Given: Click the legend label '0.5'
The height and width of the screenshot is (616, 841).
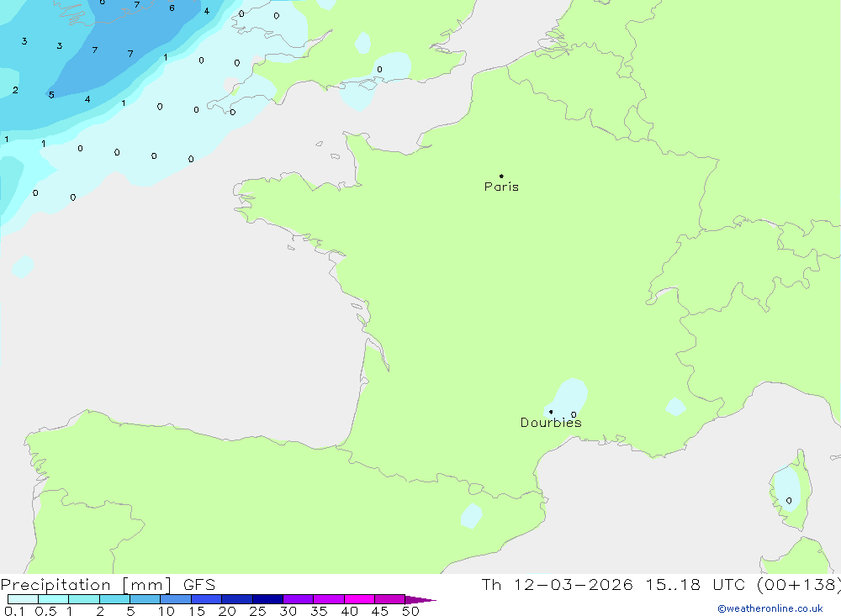Looking at the screenshot, I should [x=45, y=611].
